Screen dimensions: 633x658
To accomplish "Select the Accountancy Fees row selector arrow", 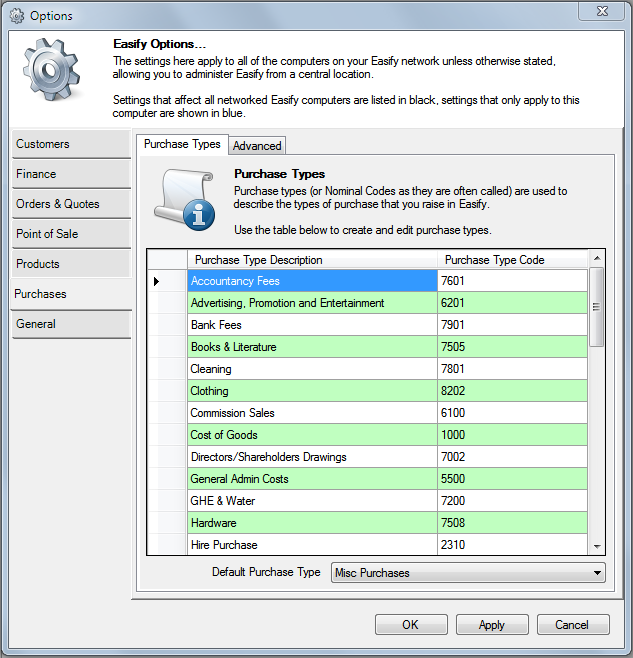I will point(167,281).
